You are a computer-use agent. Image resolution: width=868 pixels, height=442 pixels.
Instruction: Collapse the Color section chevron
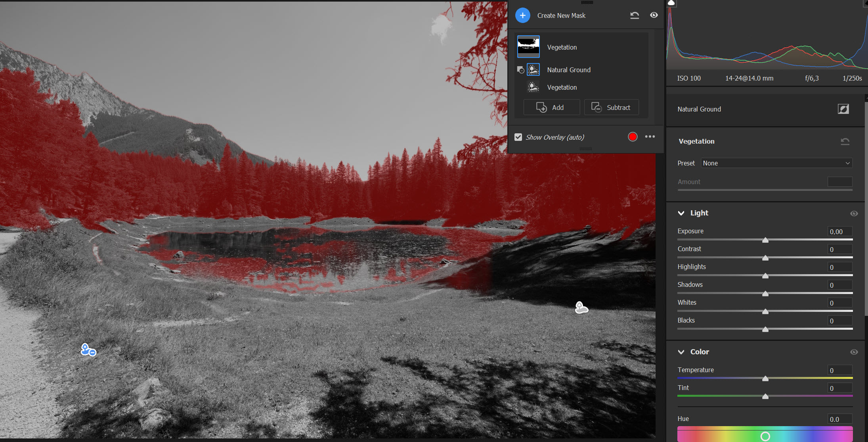[681, 352]
